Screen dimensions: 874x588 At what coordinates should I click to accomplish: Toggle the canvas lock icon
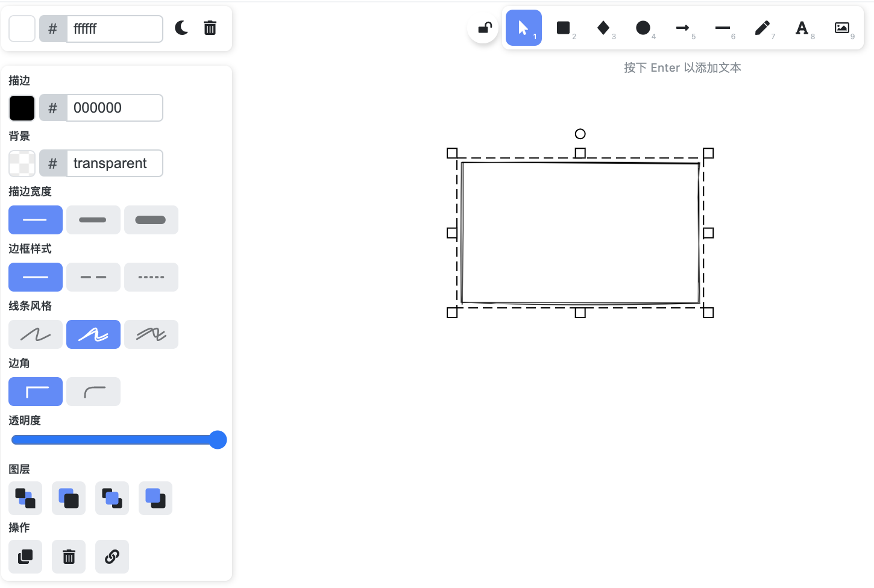[483, 28]
